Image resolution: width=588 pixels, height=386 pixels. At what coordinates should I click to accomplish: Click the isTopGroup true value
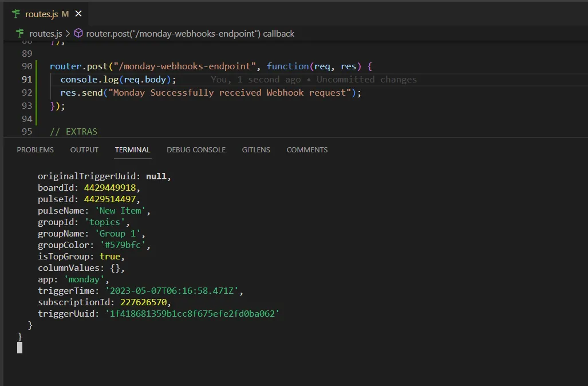coord(110,257)
